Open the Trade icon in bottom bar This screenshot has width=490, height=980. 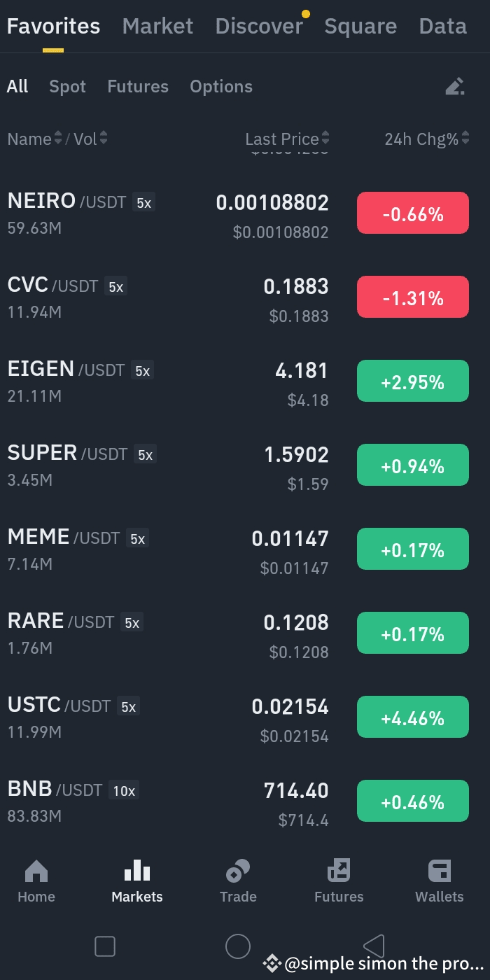tap(238, 871)
